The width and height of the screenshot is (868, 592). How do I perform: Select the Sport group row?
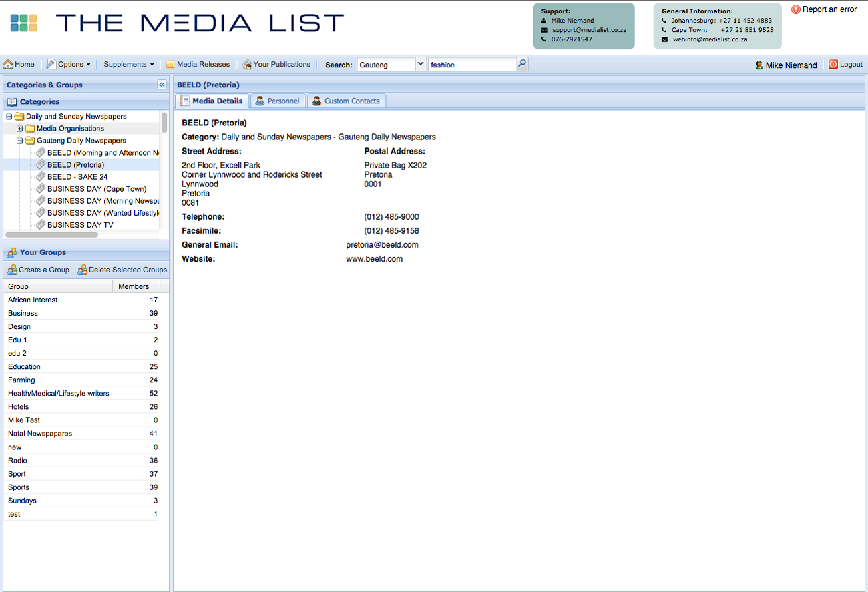(81, 473)
